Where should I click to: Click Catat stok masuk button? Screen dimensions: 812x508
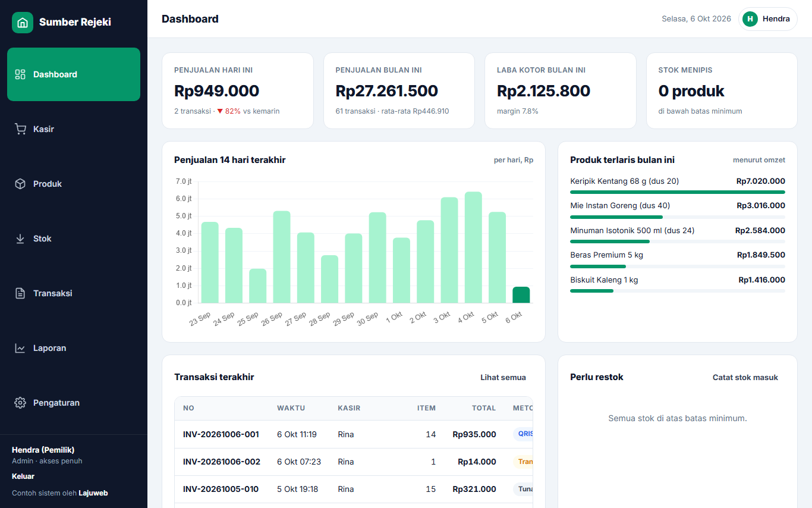745,377
